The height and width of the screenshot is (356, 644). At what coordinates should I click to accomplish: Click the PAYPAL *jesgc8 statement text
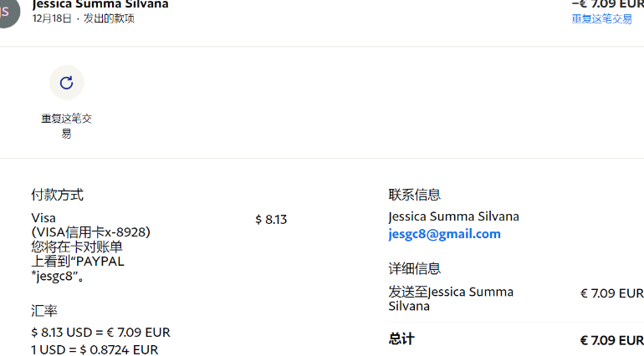point(77,268)
